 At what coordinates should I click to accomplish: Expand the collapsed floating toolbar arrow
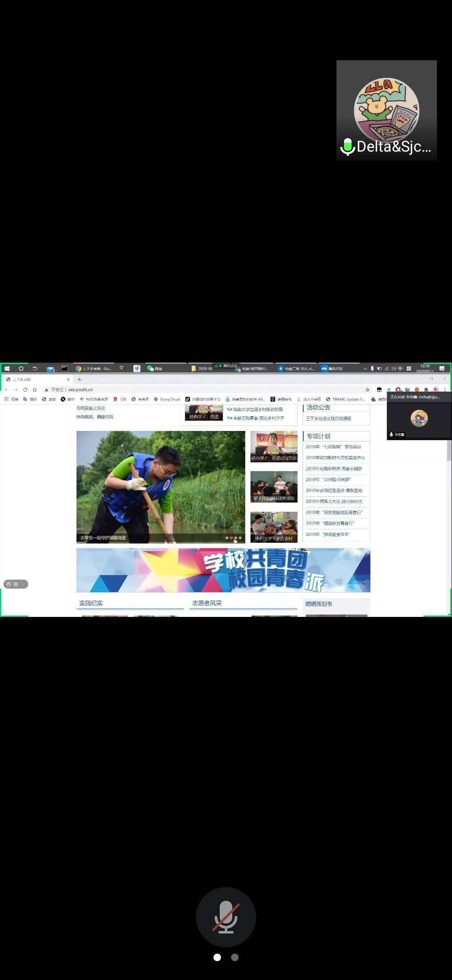[24, 584]
